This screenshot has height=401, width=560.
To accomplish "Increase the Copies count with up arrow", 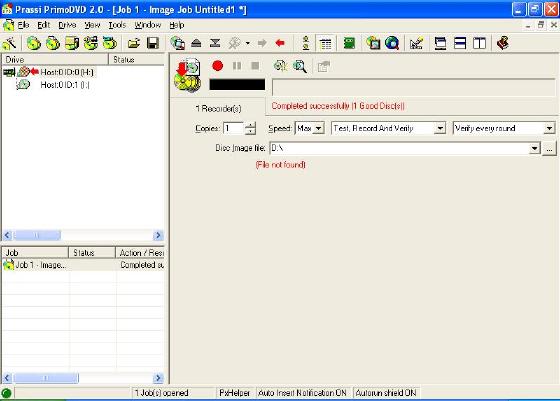I will (x=251, y=125).
